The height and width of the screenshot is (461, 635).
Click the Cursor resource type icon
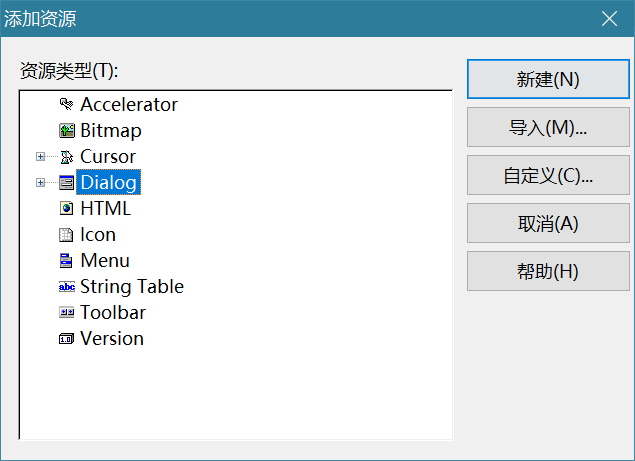67,156
